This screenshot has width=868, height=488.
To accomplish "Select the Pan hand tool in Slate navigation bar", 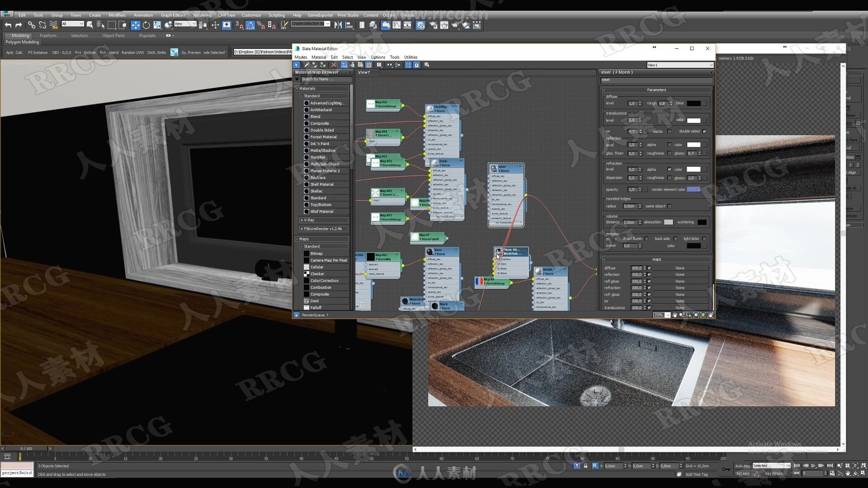I will tap(675, 315).
